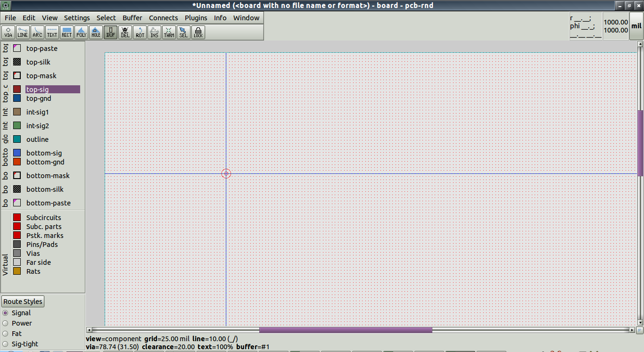Select the LOCK tool

(198, 32)
